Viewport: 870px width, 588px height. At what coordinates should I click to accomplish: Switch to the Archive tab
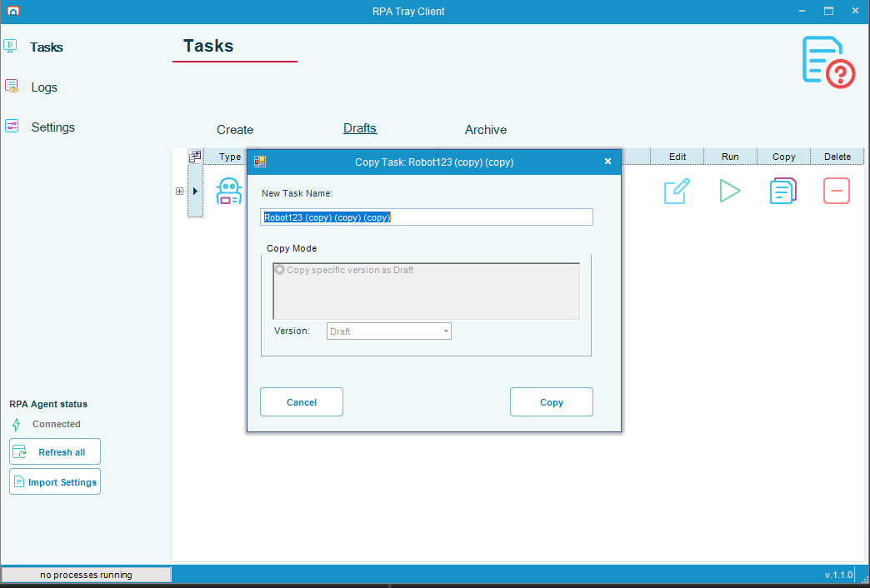[x=486, y=130]
